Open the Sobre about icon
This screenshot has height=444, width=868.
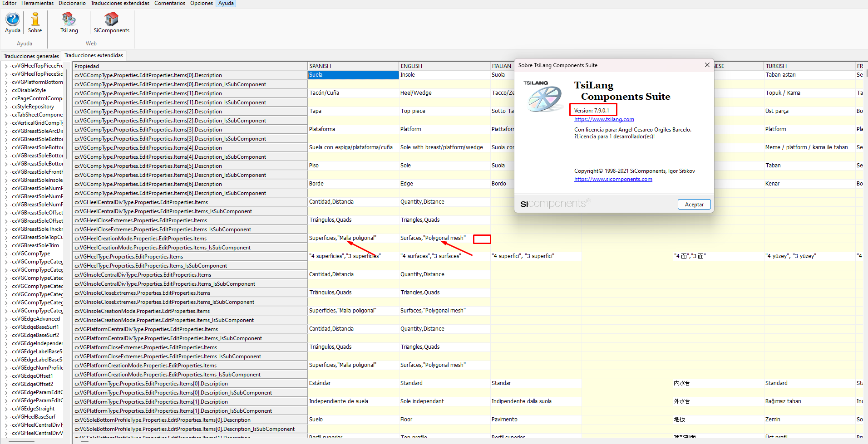pyautogui.click(x=35, y=23)
